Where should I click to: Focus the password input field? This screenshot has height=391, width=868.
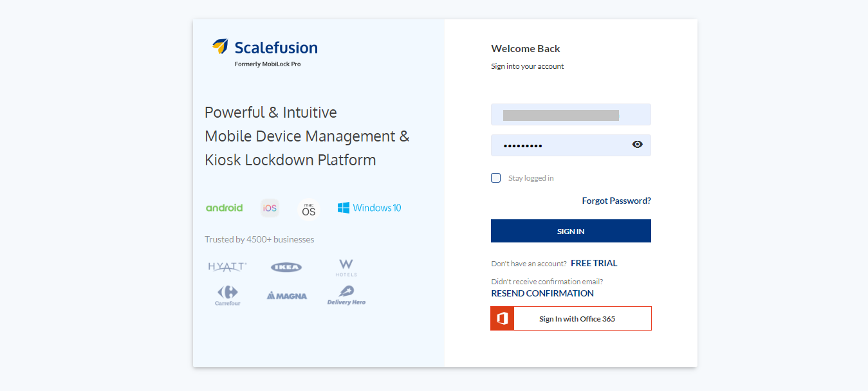pos(571,145)
